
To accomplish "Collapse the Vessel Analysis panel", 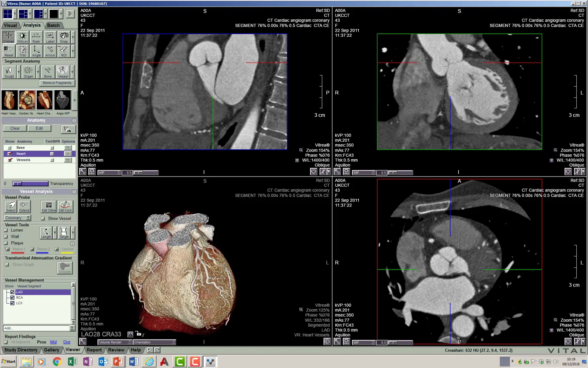I will [74, 192].
